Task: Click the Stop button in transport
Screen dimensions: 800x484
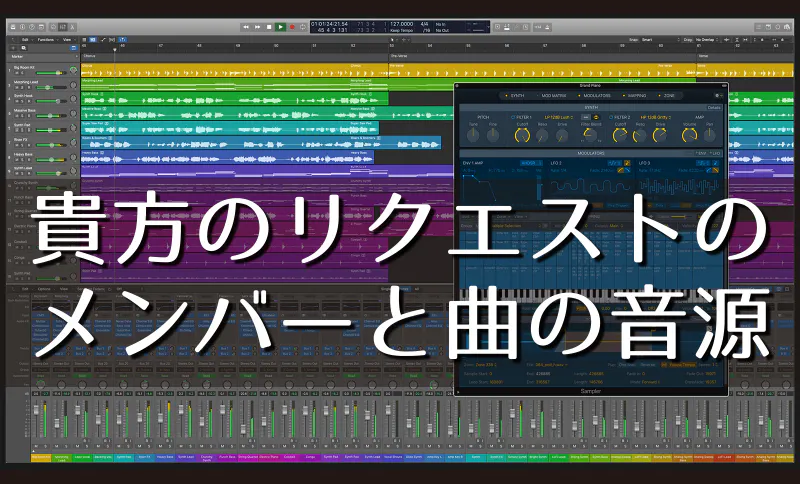Action: [270, 27]
